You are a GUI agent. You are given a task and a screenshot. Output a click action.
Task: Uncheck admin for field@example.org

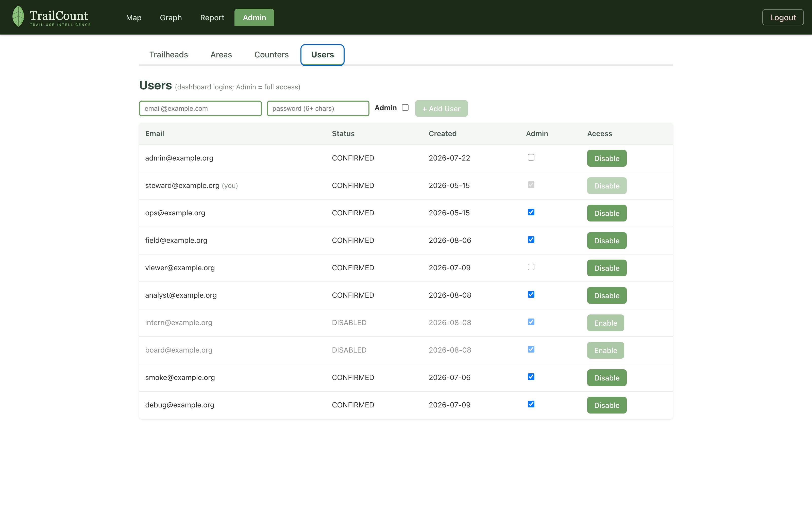531,240
